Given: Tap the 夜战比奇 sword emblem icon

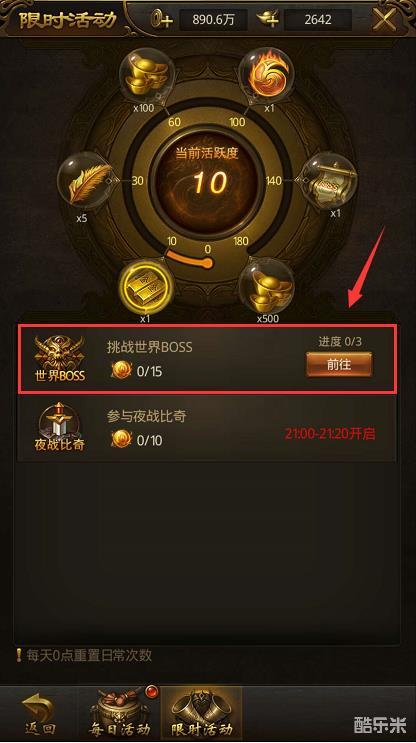Looking at the screenshot, I should tap(59, 427).
